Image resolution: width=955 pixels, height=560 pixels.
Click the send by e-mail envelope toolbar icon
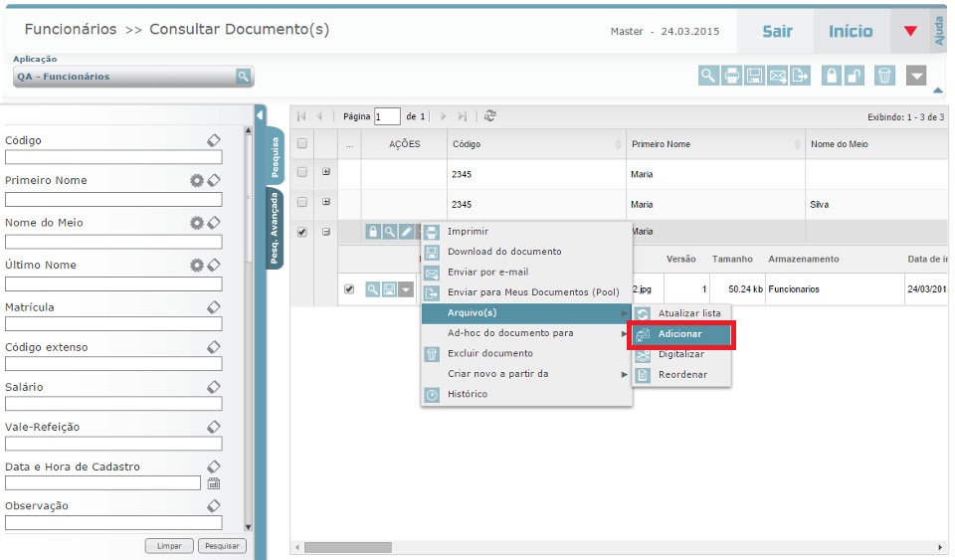click(778, 76)
